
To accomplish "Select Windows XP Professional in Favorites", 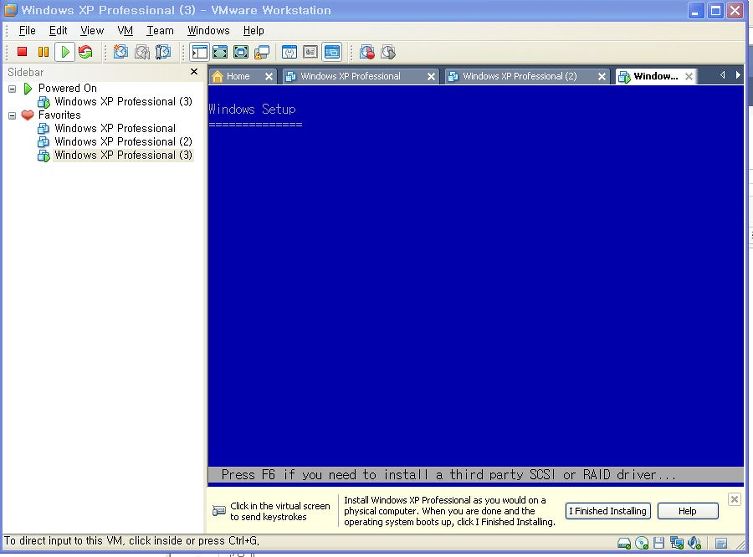I will coord(115,129).
